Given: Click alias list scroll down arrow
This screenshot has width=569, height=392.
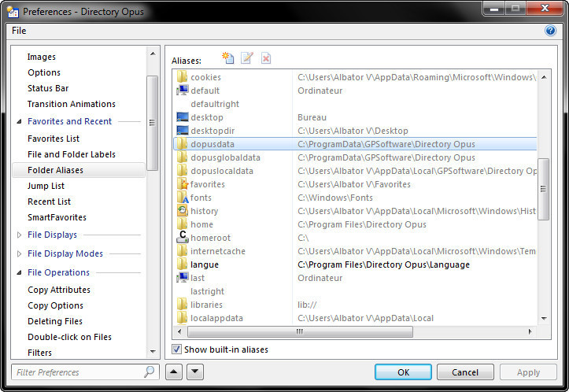Looking at the screenshot, I should pos(544,318).
